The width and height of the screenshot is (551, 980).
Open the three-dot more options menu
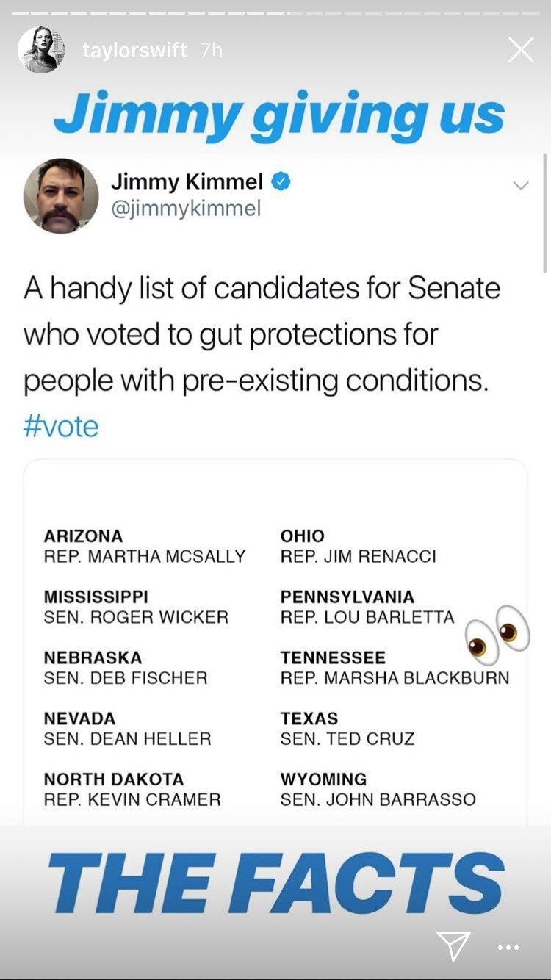pyautogui.click(x=508, y=948)
